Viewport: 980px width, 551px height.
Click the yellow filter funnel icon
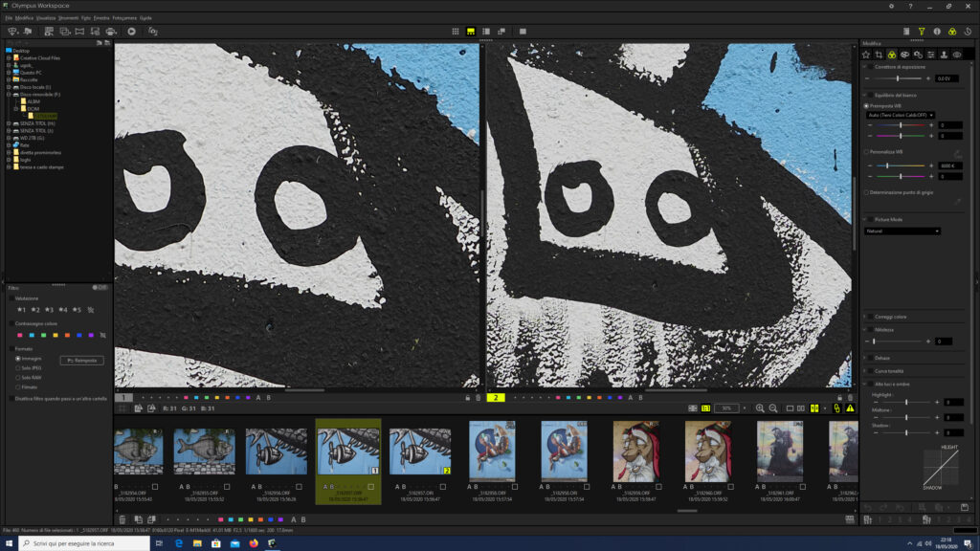tap(922, 32)
